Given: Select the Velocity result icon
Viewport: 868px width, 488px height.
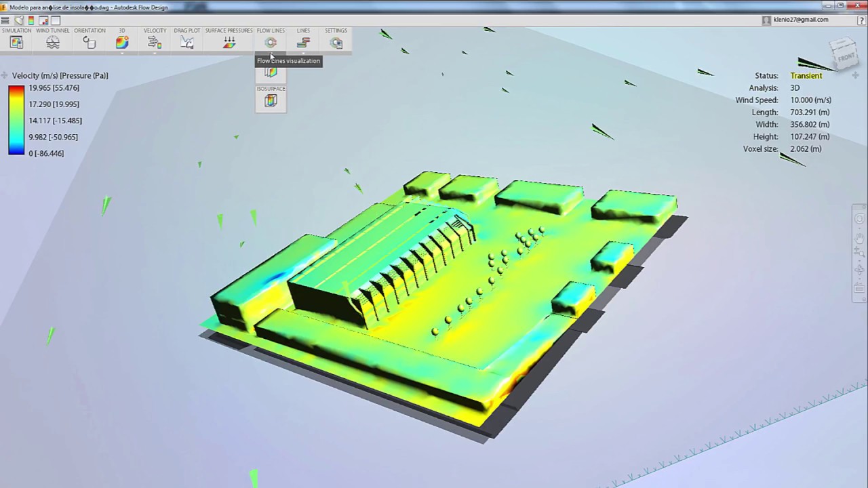Looking at the screenshot, I should click(155, 43).
